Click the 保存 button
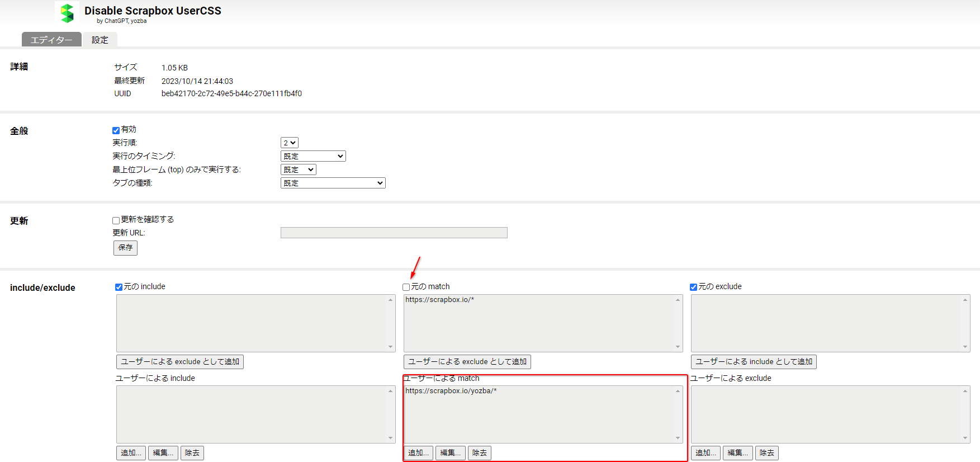The image size is (980, 462). point(125,248)
